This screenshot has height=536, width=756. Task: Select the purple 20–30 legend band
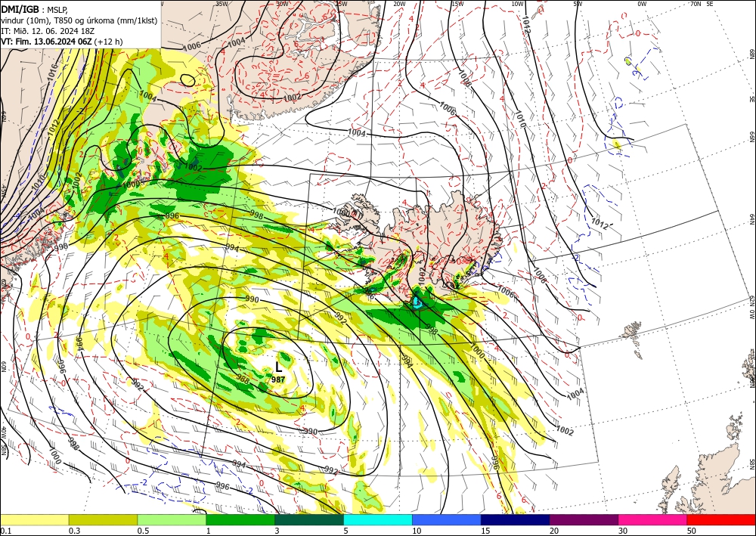584,519
